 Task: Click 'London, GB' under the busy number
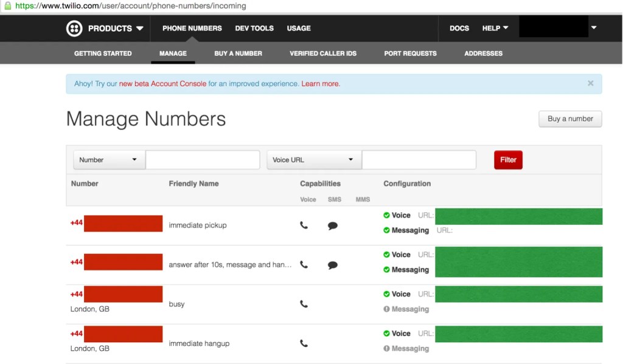(90, 309)
